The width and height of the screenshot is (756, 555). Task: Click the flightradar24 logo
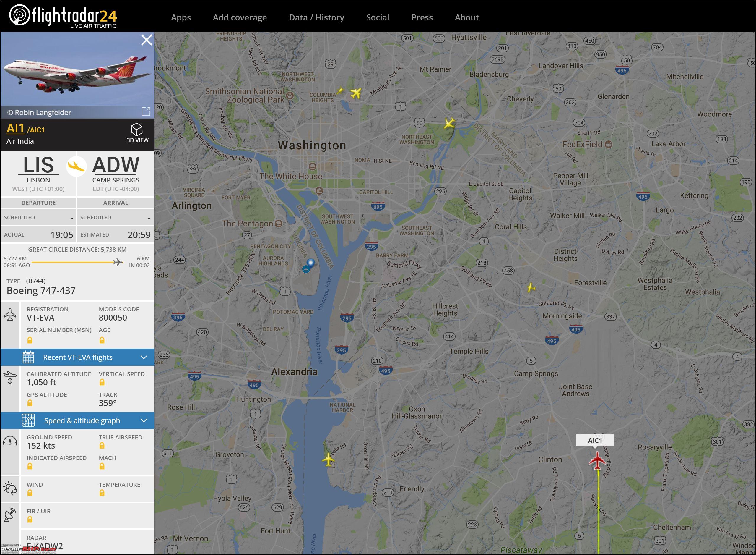pos(63,16)
